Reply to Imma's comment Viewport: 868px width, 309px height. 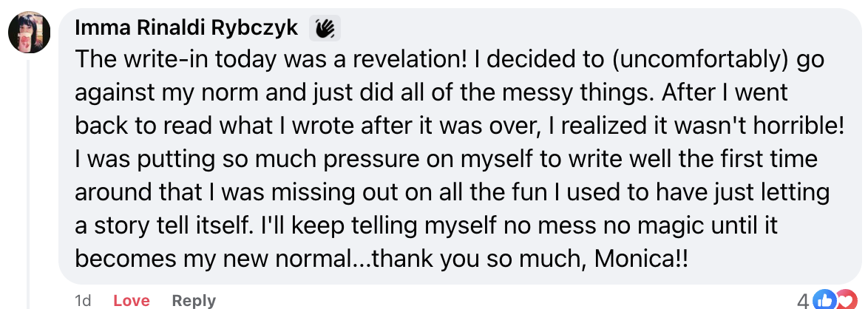pyautogui.click(x=194, y=300)
